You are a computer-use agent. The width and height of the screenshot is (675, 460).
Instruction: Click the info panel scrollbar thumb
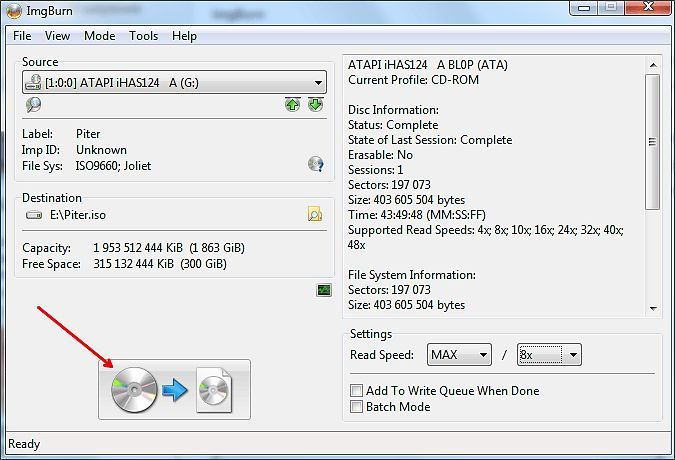pos(653,142)
